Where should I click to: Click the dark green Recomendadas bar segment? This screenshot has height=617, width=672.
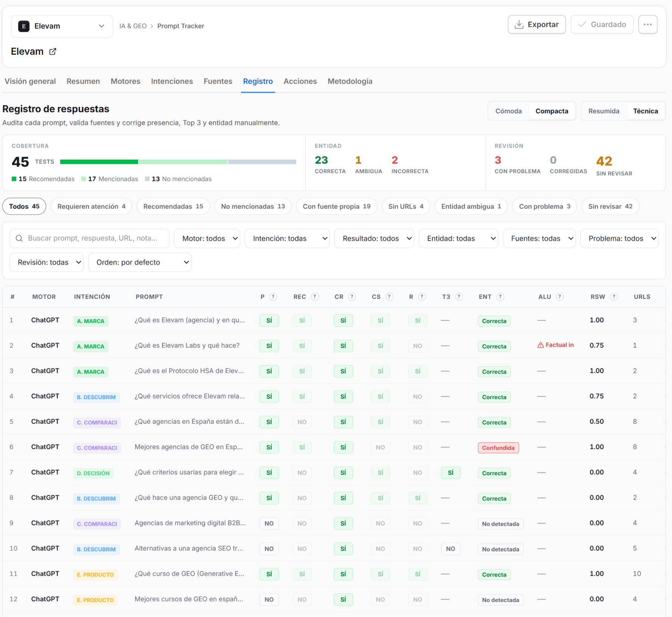[99, 162]
